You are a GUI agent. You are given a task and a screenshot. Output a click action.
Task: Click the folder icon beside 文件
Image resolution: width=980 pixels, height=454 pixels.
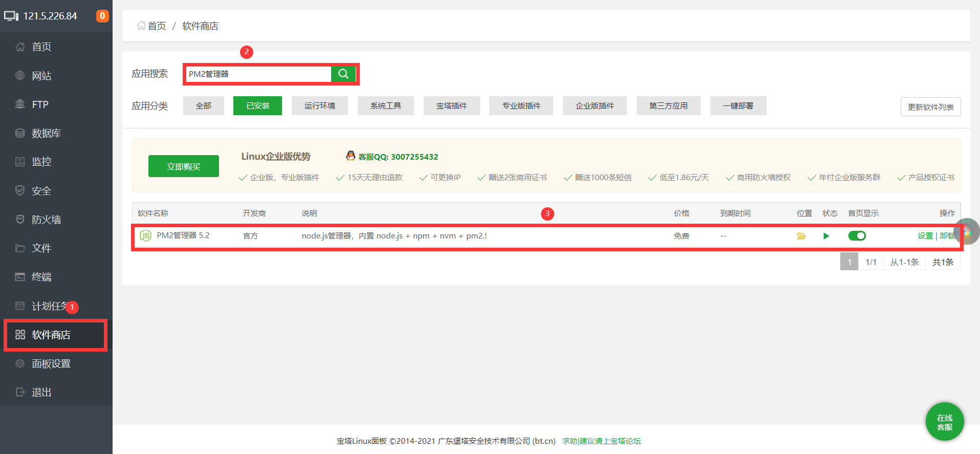(20, 248)
